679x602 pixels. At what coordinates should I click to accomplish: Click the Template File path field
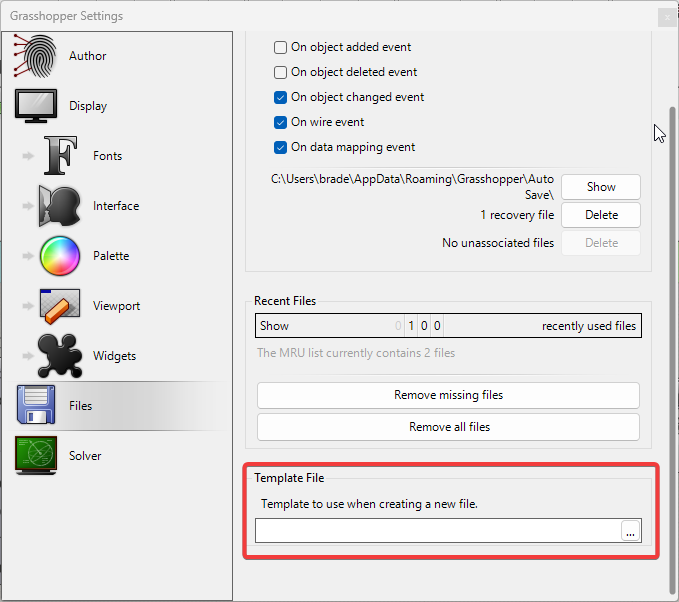[438, 531]
